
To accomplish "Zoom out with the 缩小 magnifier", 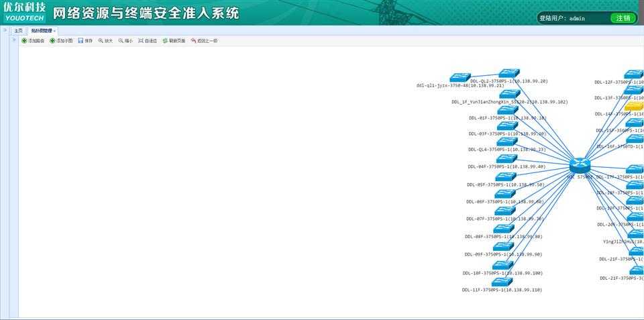I will tap(125, 41).
